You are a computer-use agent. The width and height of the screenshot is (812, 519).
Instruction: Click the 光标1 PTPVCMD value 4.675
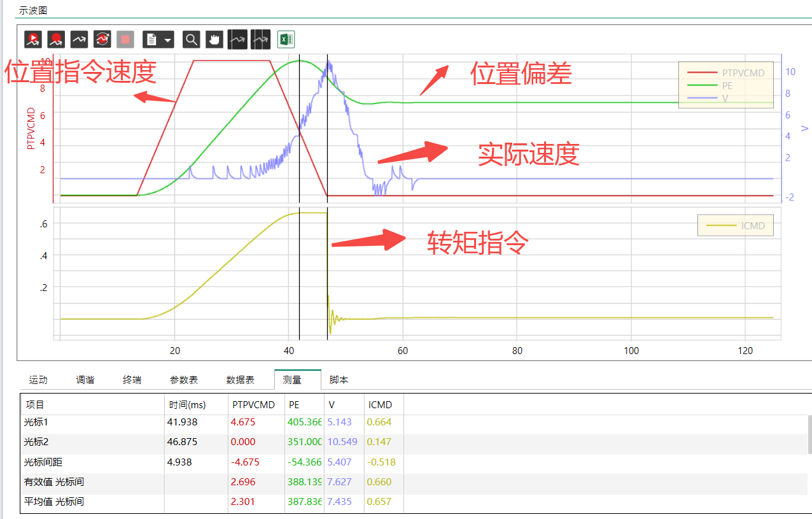pos(243,422)
